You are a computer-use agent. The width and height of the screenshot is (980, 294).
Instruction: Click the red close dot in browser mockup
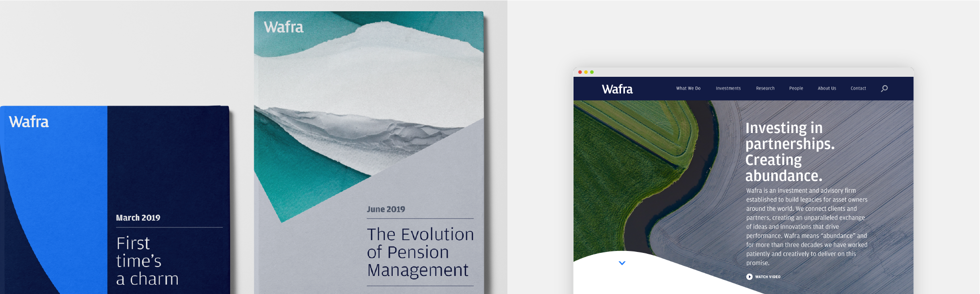click(580, 72)
